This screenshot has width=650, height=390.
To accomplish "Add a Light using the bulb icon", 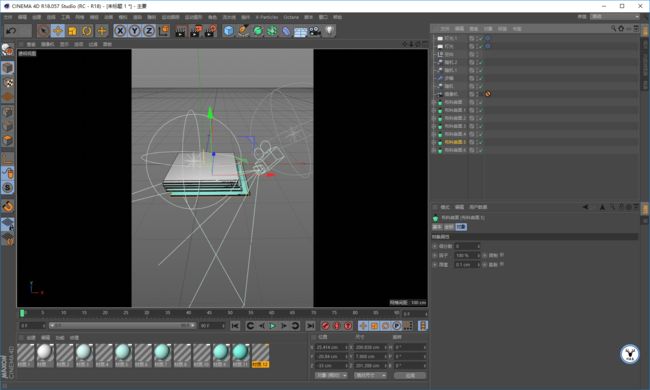I will [x=329, y=31].
